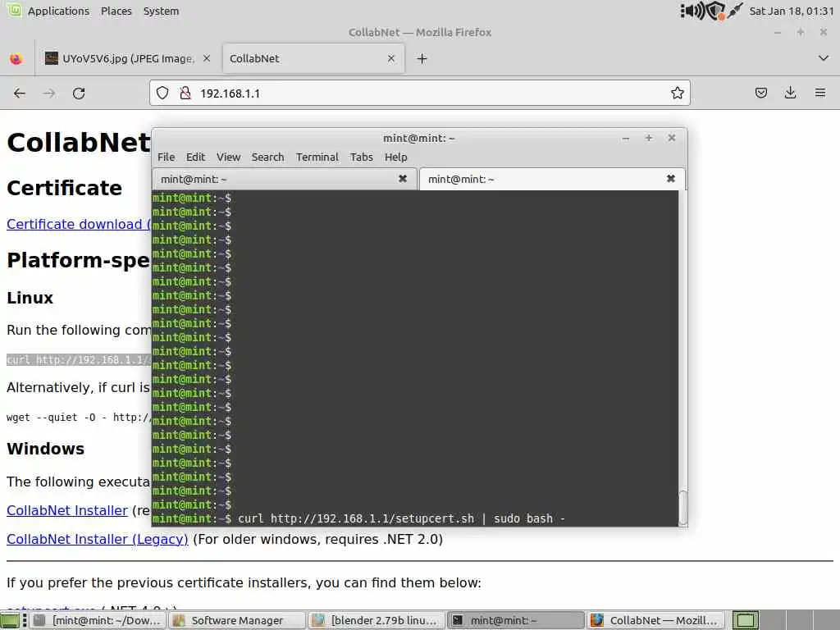Bookmark this page with star icon

(677, 94)
